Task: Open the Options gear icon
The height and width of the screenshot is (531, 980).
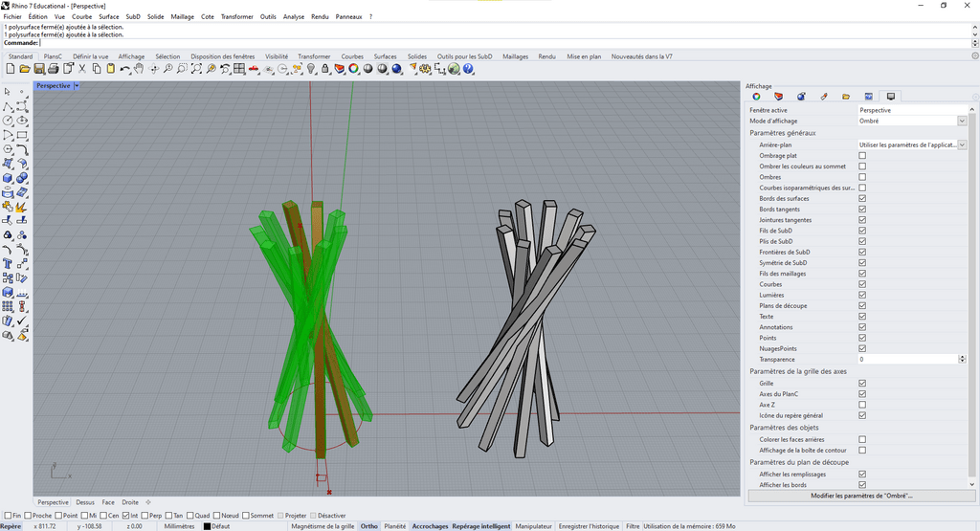Action: (x=426, y=69)
